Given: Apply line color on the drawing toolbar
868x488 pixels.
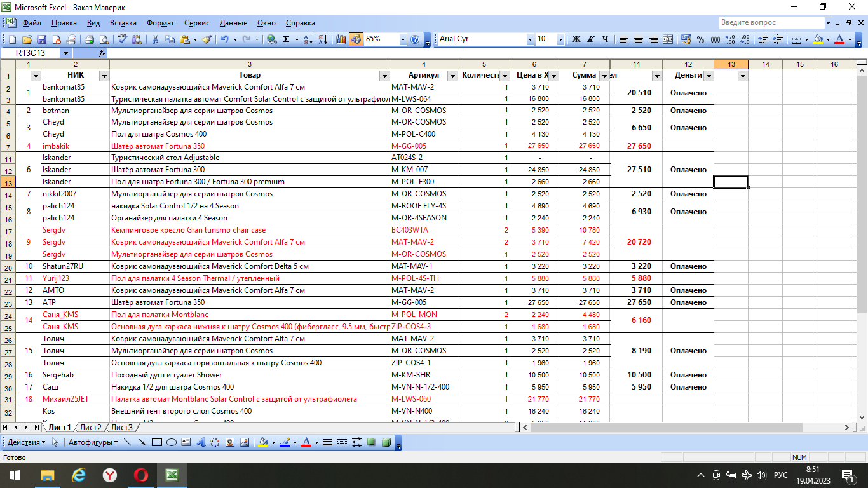Looking at the screenshot, I should point(284,442).
